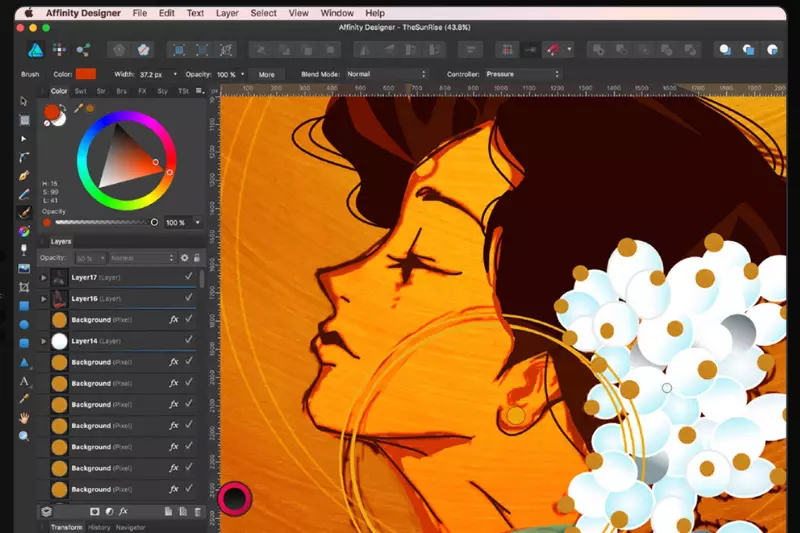Viewport: 800px width, 533px height.
Task: Expand Layer17 group
Action: tap(43, 277)
